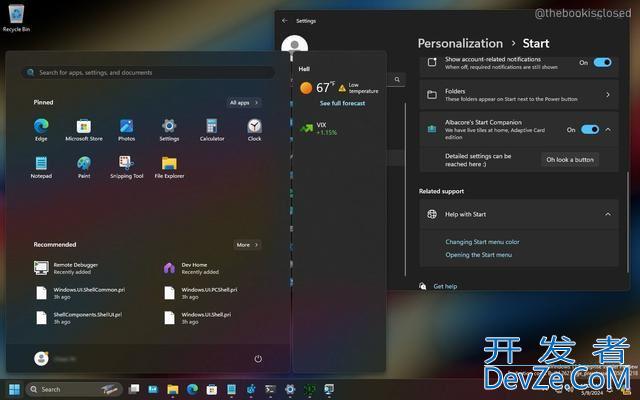Go back in the Settings window
This screenshot has height=400, width=640.
[x=285, y=20]
